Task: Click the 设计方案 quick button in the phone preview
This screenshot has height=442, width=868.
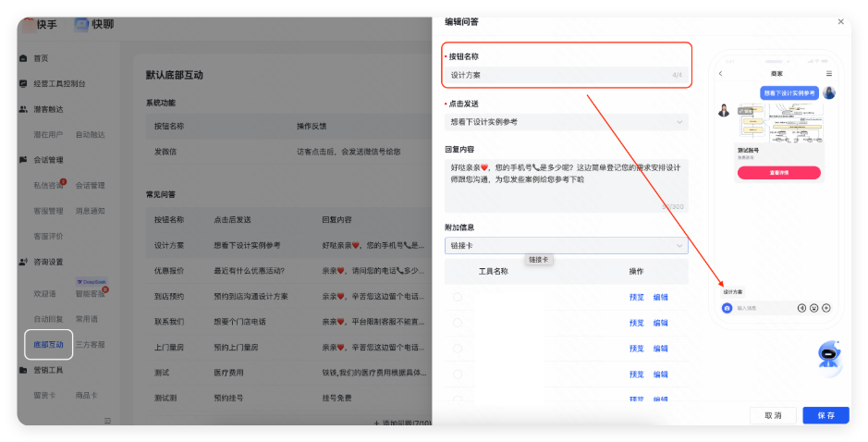Action: (732, 292)
